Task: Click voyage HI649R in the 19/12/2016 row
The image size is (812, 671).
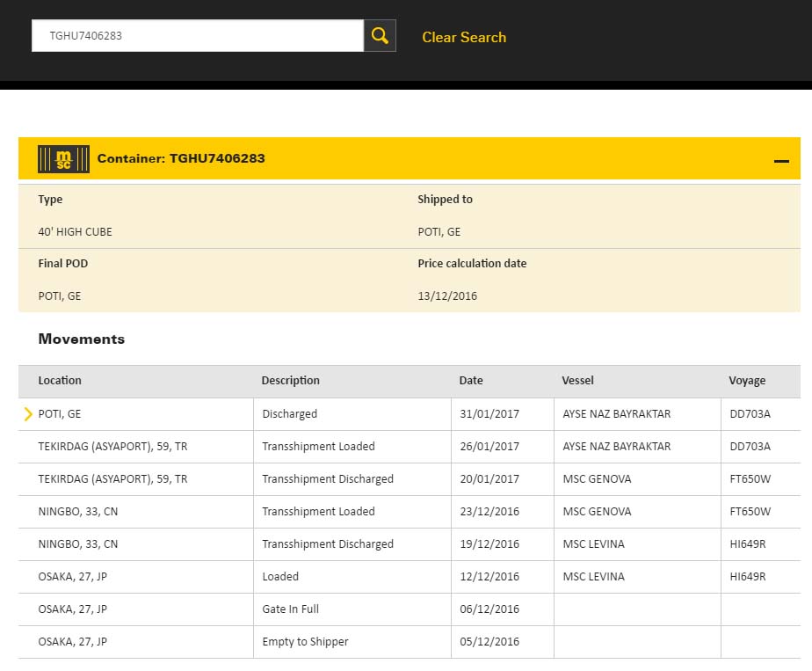Action: click(748, 544)
